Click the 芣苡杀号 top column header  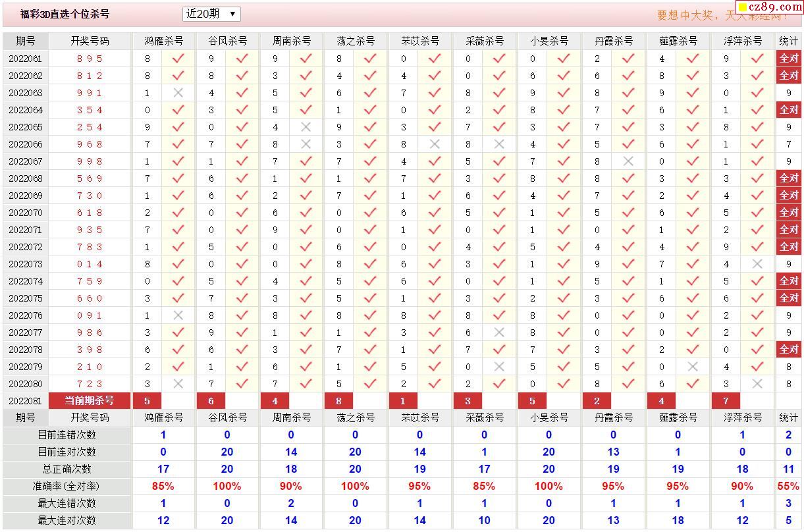click(420, 41)
